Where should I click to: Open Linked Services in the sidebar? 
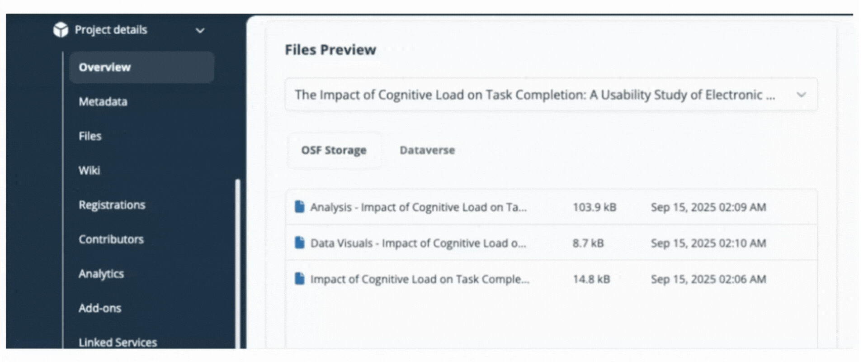point(118,342)
